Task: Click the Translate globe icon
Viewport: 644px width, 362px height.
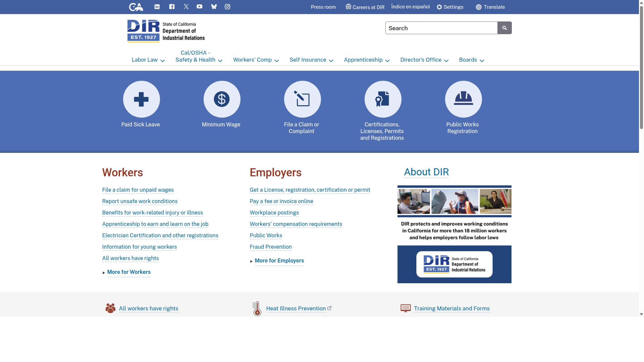Action: (x=479, y=7)
